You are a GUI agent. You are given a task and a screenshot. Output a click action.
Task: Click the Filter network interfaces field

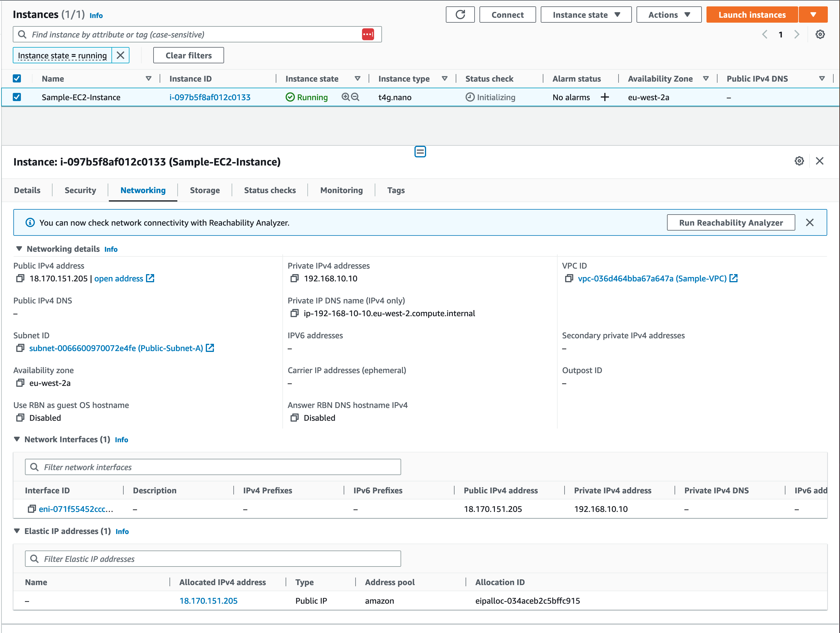pos(213,467)
